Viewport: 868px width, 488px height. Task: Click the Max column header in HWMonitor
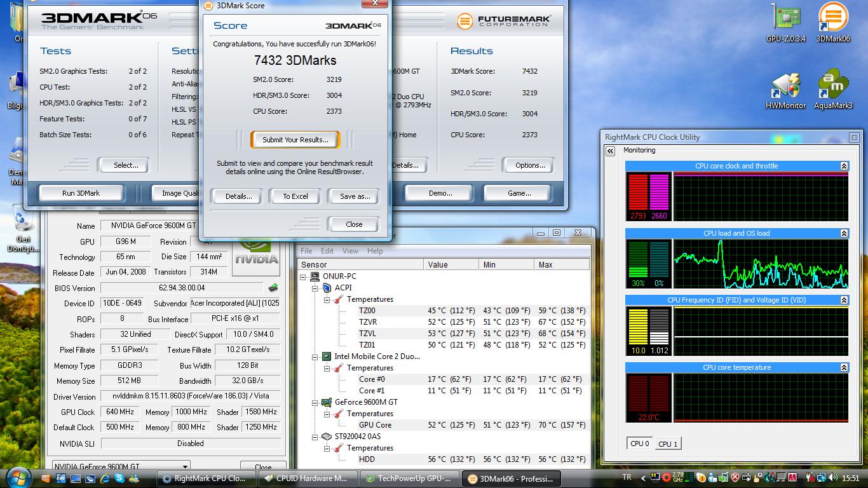coord(562,264)
